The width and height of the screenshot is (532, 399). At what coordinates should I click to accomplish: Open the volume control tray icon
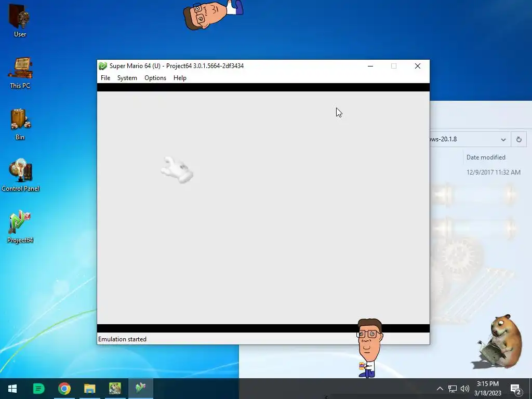(x=465, y=389)
